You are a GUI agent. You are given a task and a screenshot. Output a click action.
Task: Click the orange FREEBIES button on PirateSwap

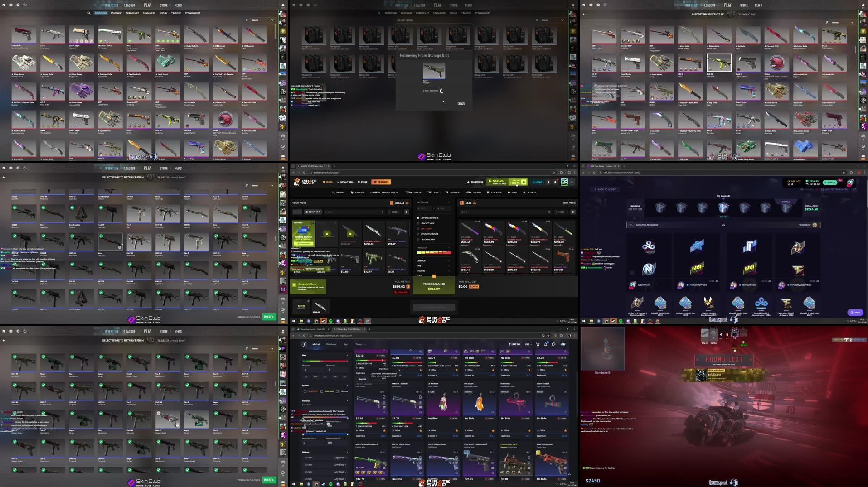click(381, 182)
